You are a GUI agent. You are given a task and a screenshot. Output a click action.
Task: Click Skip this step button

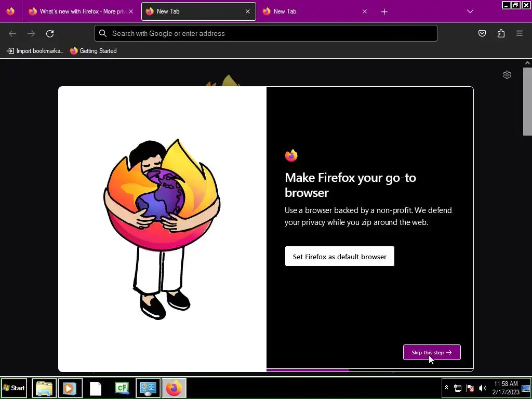(432, 352)
